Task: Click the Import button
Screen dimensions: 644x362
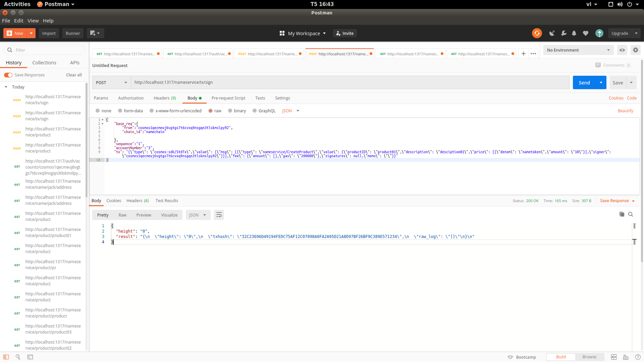Action: [49, 33]
